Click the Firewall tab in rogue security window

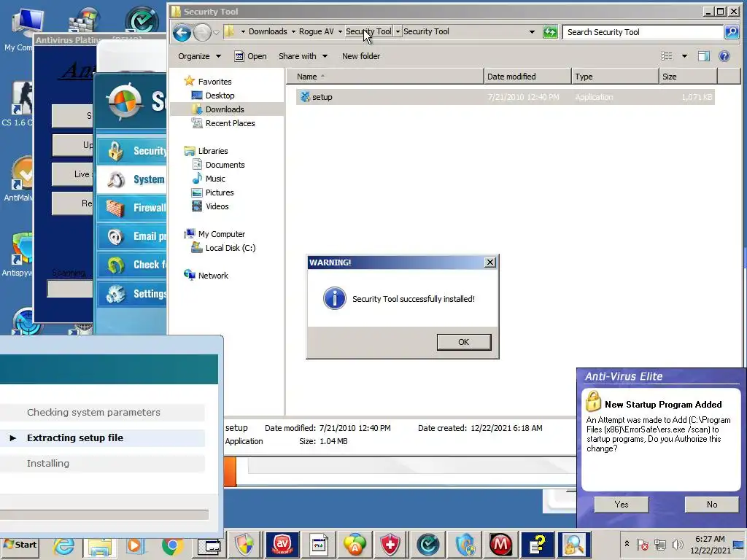(132, 208)
